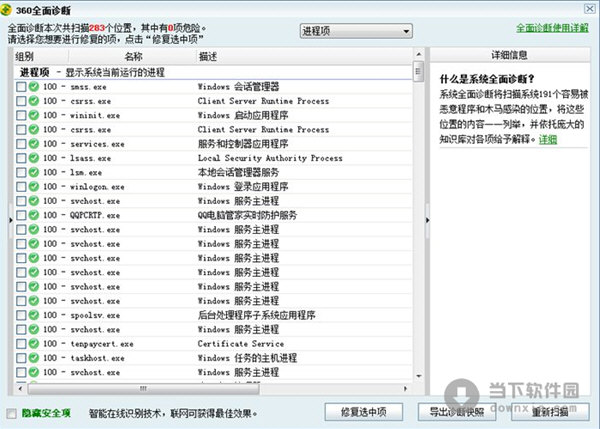
Task: Click the green check icon for smss.exe
Action: [34, 86]
